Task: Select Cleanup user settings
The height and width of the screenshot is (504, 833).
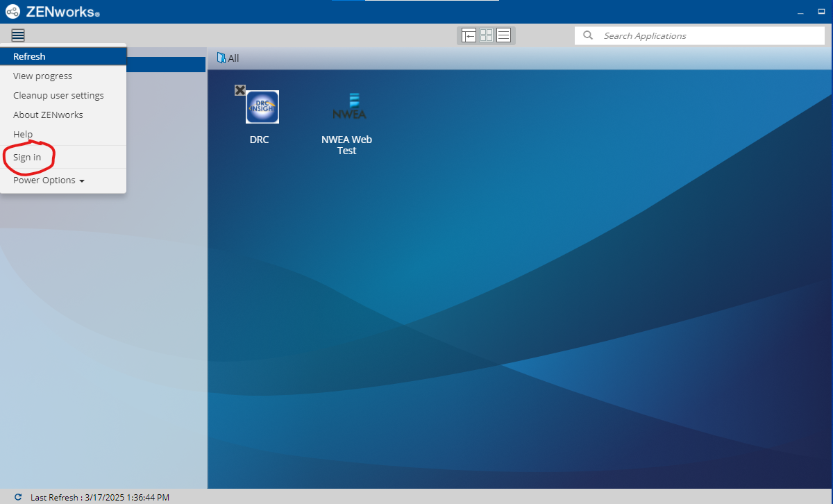Action: 58,96
